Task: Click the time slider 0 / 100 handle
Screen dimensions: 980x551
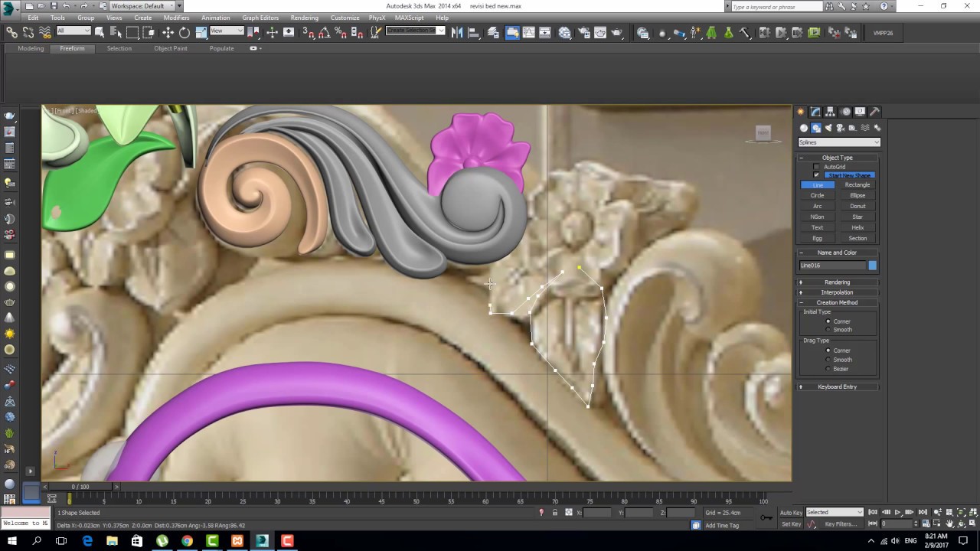Action: point(80,487)
